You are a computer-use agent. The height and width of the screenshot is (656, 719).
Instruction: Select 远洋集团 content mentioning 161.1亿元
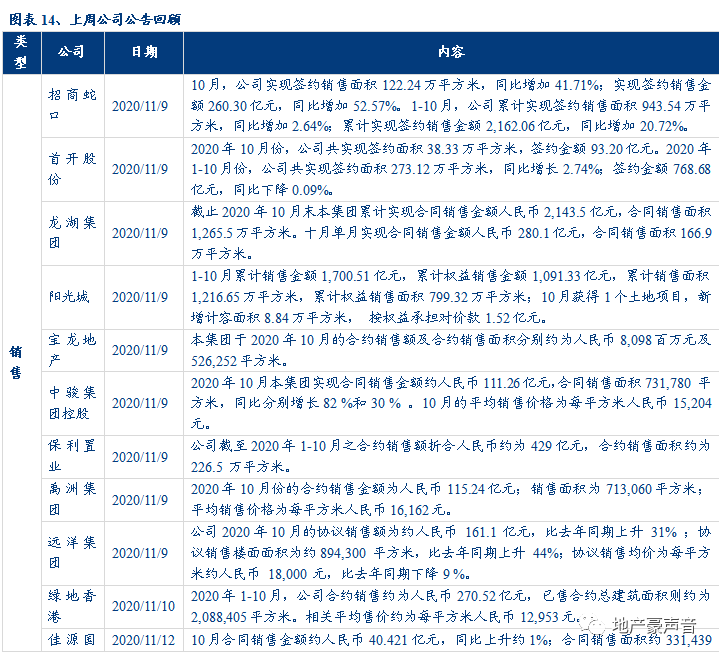point(451,553)
